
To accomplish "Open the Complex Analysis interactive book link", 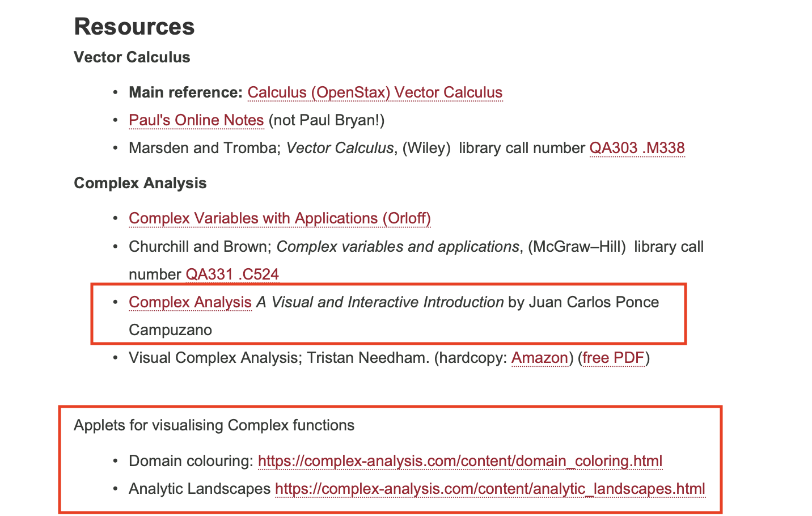I will [190, 302].
